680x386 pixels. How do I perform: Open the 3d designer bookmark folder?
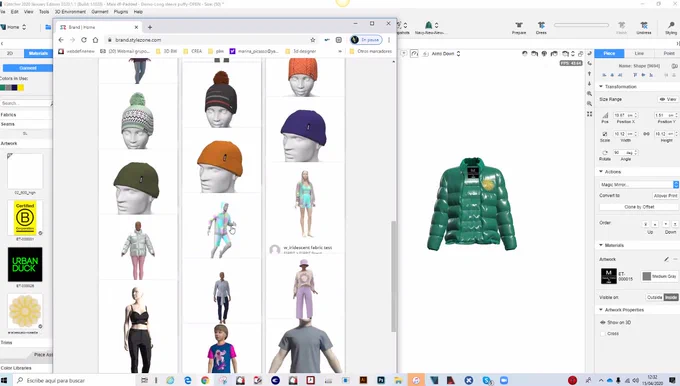point(301,51)
